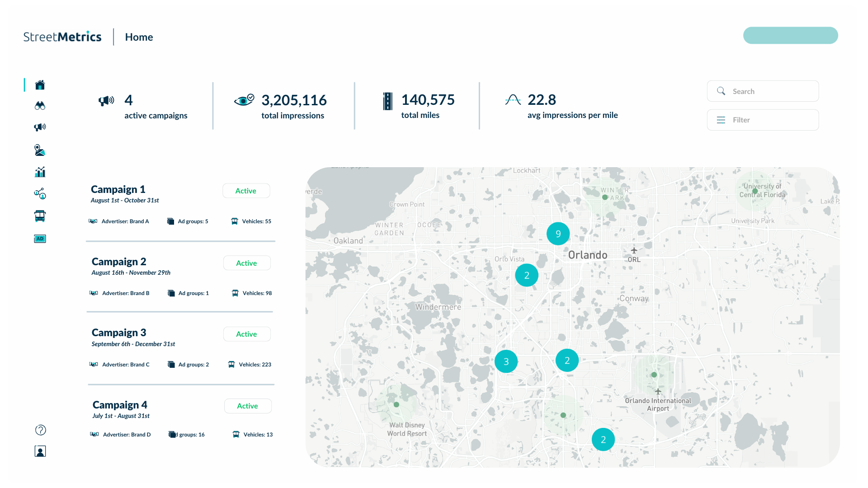Viewport: 868px width, 488px height.
Task: Click Campaign 3 Active status button
Action: tap(247, 334)
